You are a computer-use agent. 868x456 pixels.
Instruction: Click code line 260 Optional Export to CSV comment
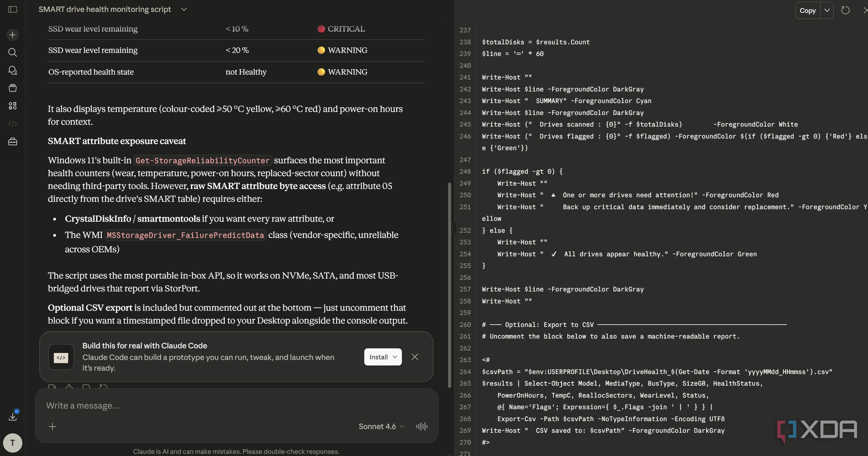(634, 324)
